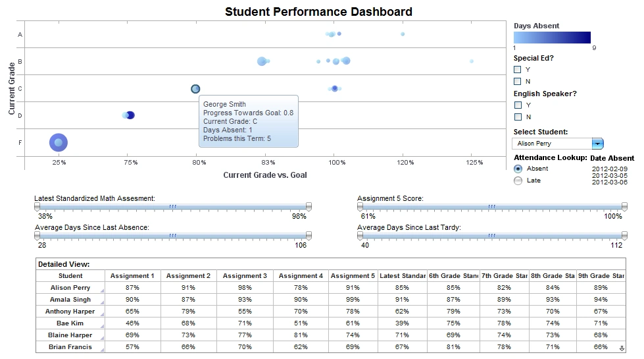The image size is (644, 359).
Task: Open the Select Student dropdown
Action: tap(597, 144)
